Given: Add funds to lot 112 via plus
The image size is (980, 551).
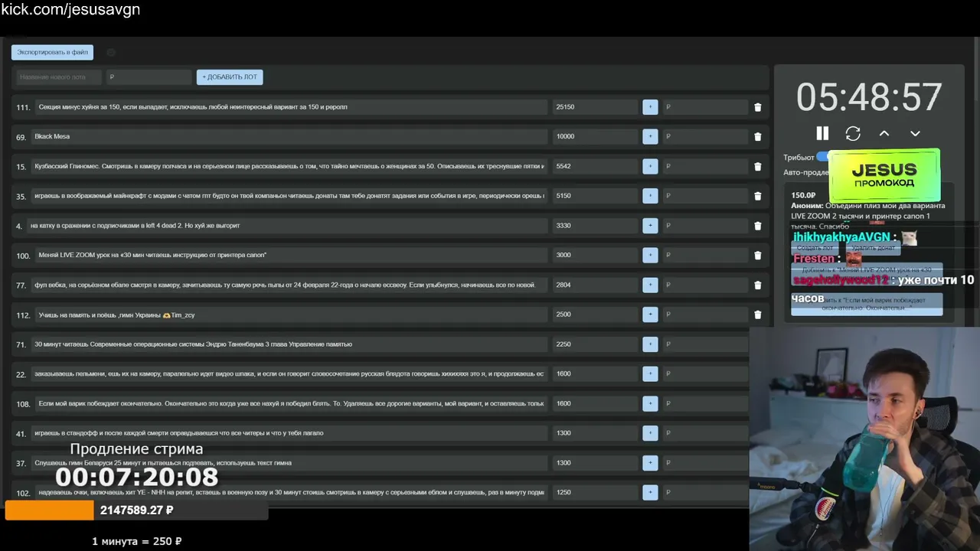Looking at the screenshot, I should pos(650,315).
